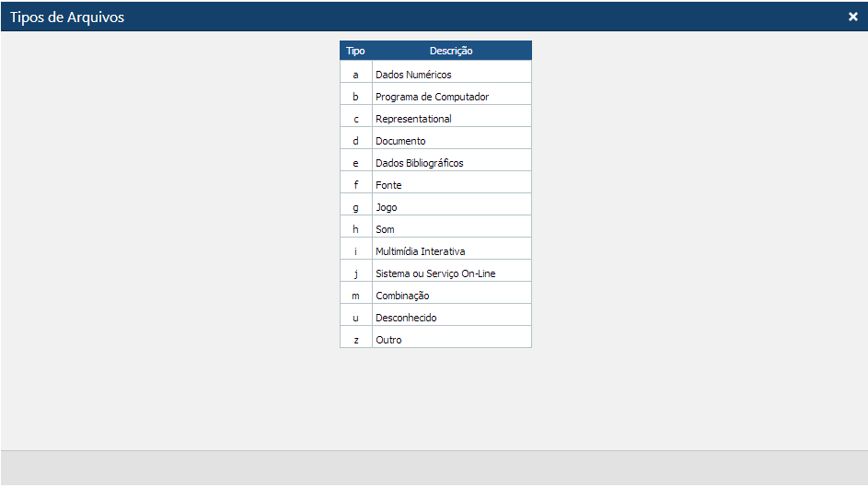The width and height of the screenshot is (868, 488).
Task: Click the Descrição column header
Action: click(451, 52)
